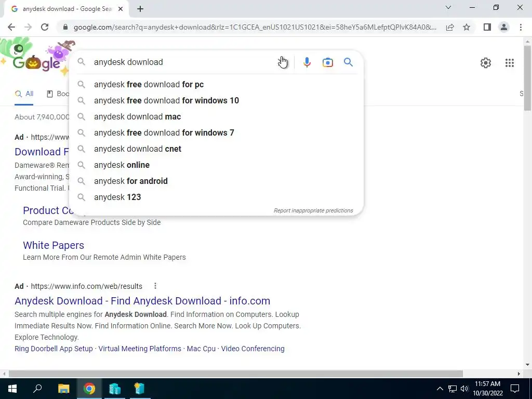
Task: Share this page icon
Action: point(450,27)
